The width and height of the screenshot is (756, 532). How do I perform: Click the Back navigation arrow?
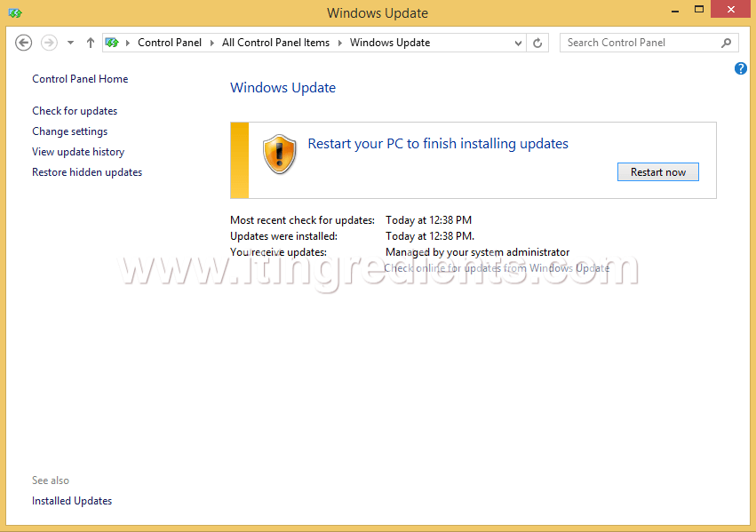click(23, 42)
